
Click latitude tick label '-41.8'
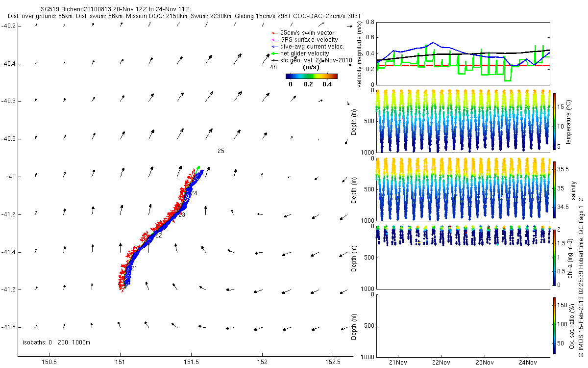tap(8, 327)
